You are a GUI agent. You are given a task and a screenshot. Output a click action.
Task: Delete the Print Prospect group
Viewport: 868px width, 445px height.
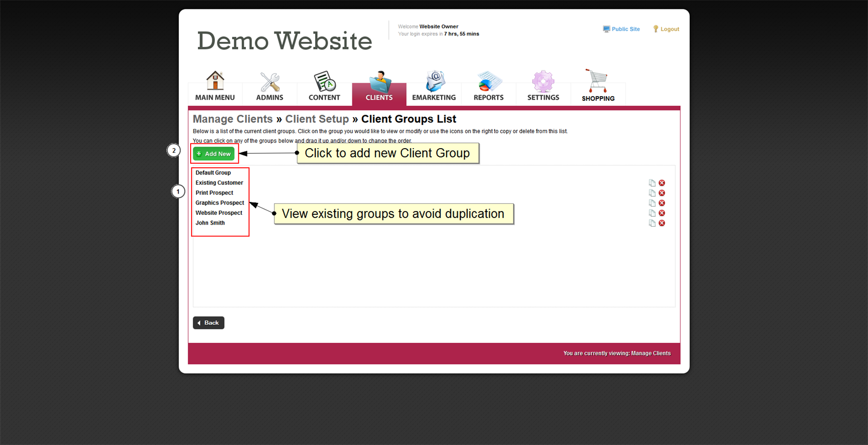tap(662, 193)
